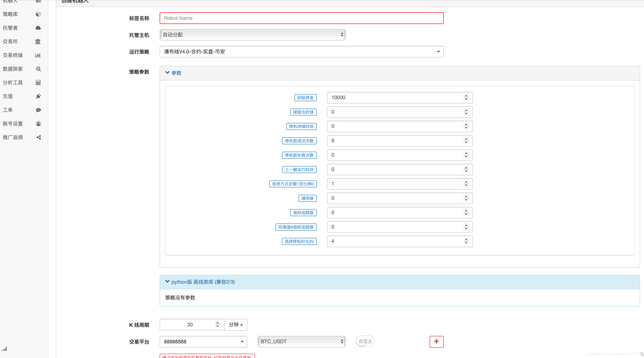The height and width of the screenshot is (358, 644).
Task: Click the 双阈值&指标追踪版 label tag
Action: pyautogui.click(x=296, y=227)
